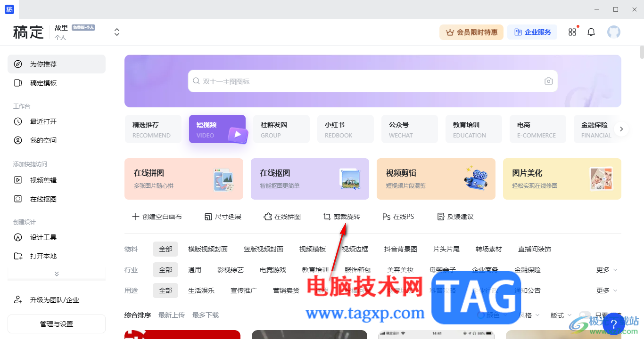
Task: Open the 在线拼图 feature card
Action: [184, 179]
